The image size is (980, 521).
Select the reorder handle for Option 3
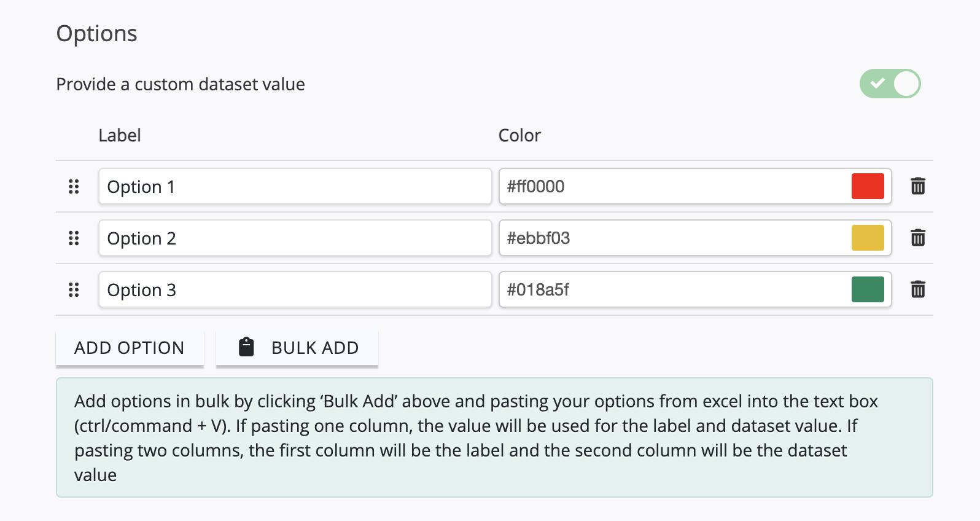pyautogui.click(x=74, y=289)
